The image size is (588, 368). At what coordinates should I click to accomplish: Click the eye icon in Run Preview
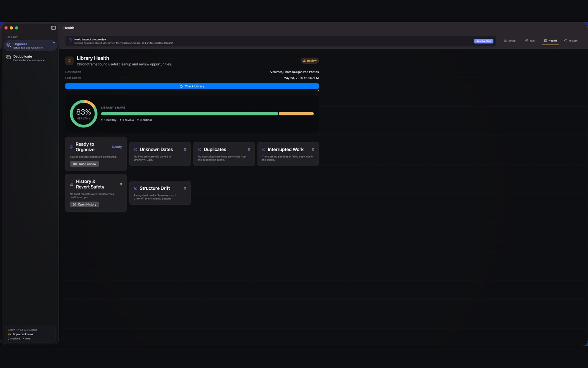coord(75,164)
